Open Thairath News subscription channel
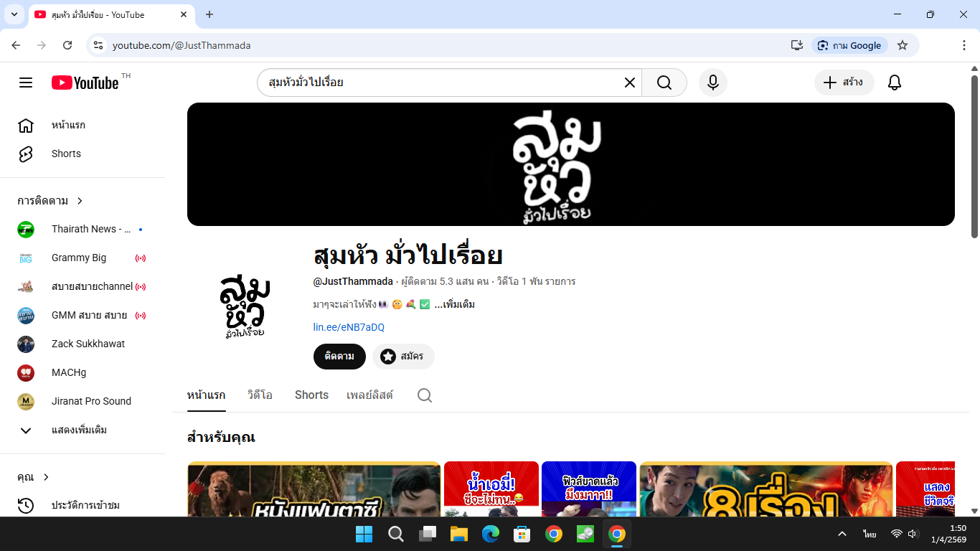 point(83,230)
